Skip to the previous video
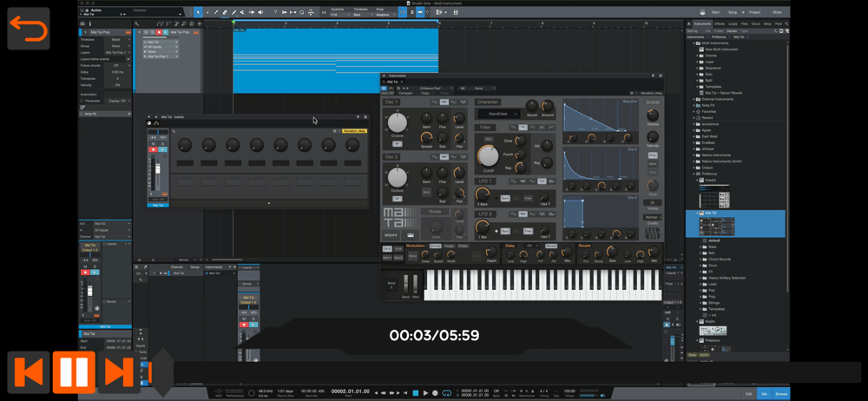Screen dimensions: 868x401 coord(29,371)
